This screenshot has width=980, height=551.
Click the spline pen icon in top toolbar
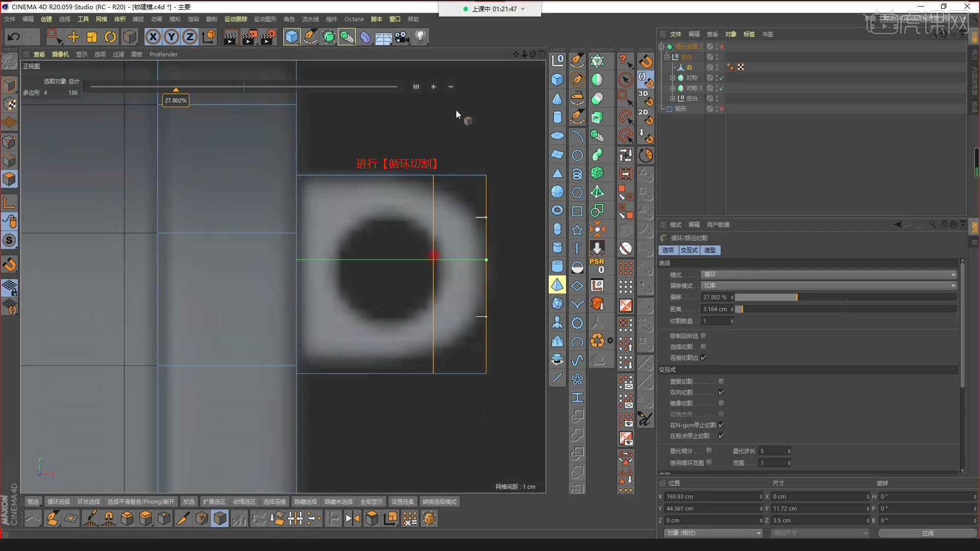[310, 37]
